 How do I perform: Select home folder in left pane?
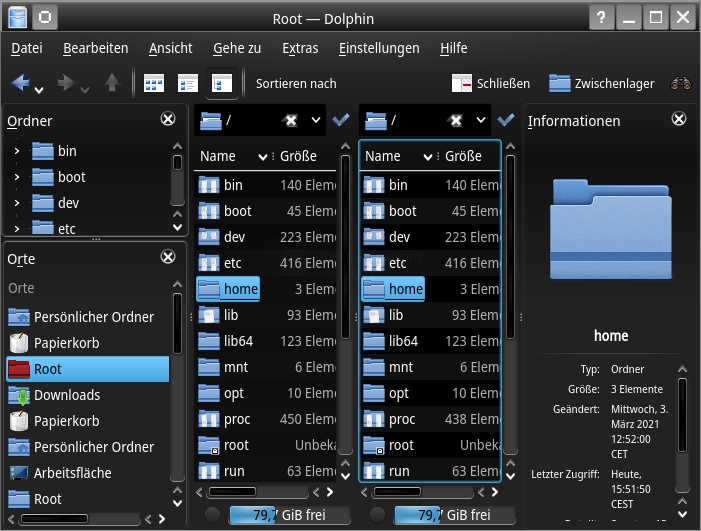click(x=228, y=289)
